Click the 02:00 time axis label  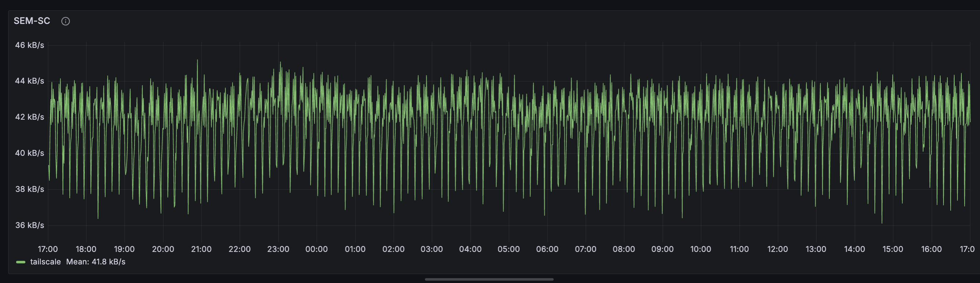393,249
